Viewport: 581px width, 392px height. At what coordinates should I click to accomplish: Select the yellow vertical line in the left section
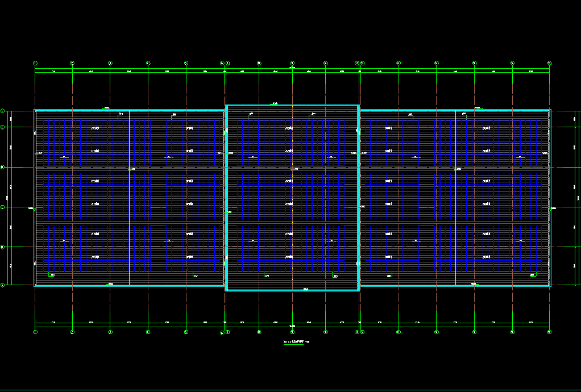click(x=129, y=198)
